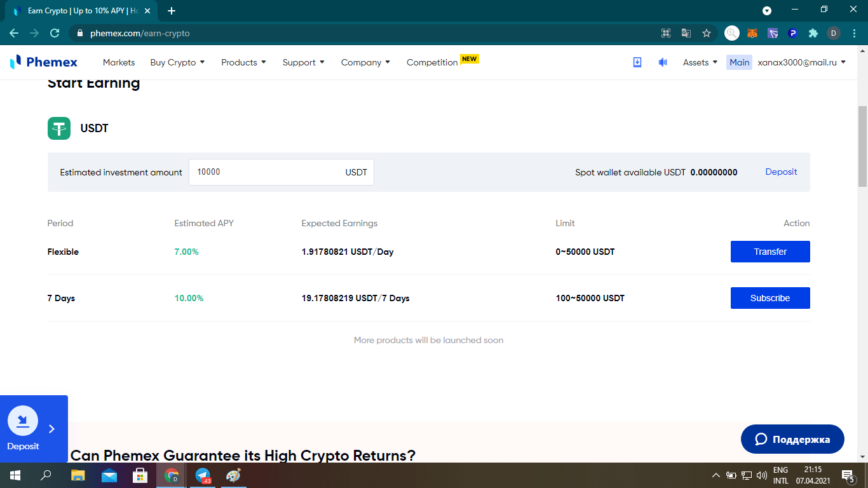The image size is (868, 488).
Task: Click the ENG INTL language indicator
Action: coord(781,475)
